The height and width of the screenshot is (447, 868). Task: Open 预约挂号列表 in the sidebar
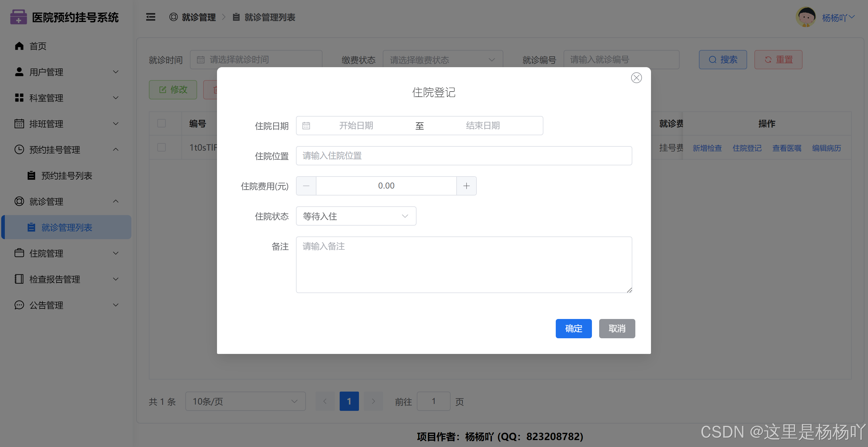click(66, 176)
